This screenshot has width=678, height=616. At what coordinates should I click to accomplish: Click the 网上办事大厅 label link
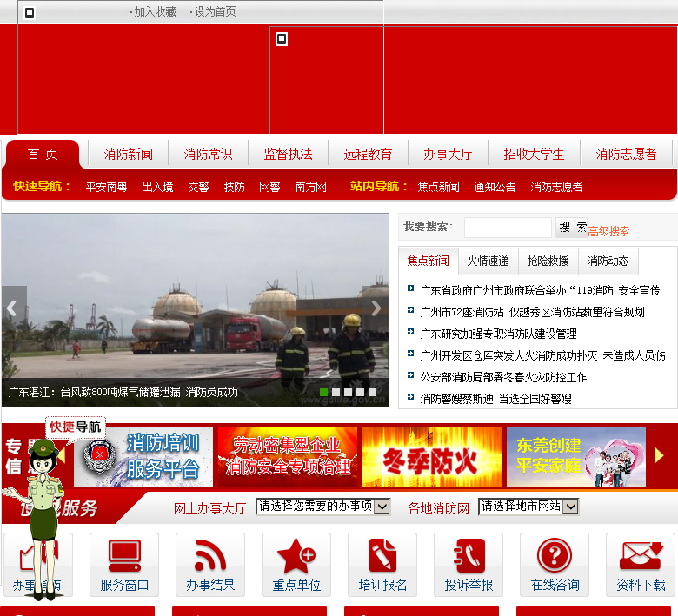tap(210, 508)
